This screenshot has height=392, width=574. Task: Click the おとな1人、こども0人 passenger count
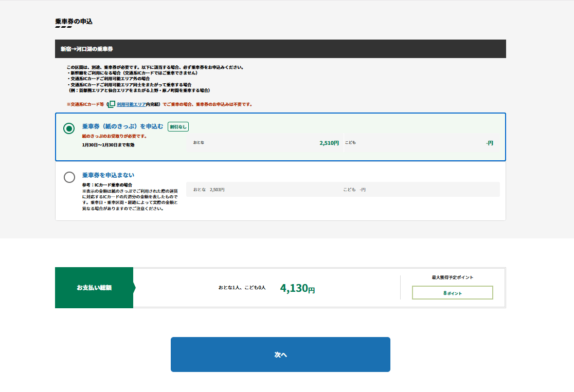[242, 288]
